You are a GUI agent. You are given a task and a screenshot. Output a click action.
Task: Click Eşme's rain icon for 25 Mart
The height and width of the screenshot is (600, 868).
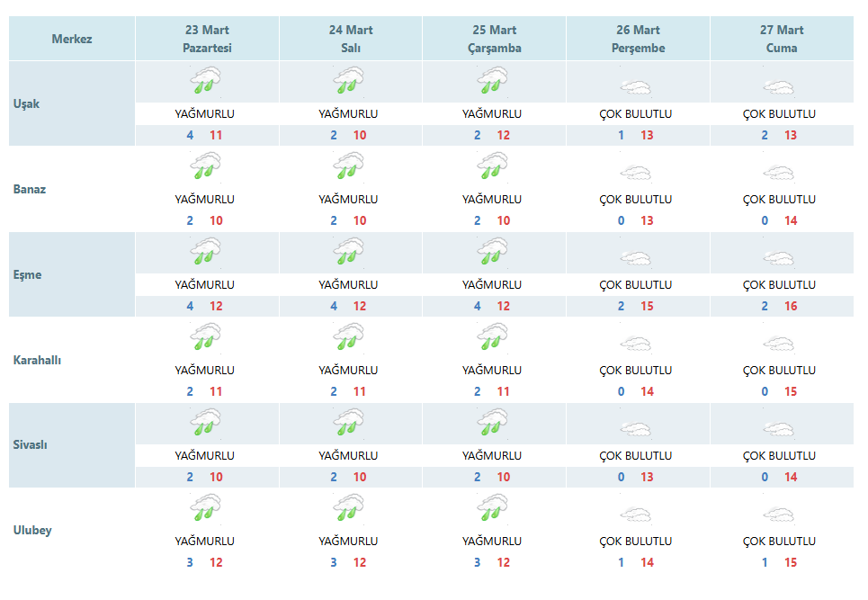coord(493,251)
